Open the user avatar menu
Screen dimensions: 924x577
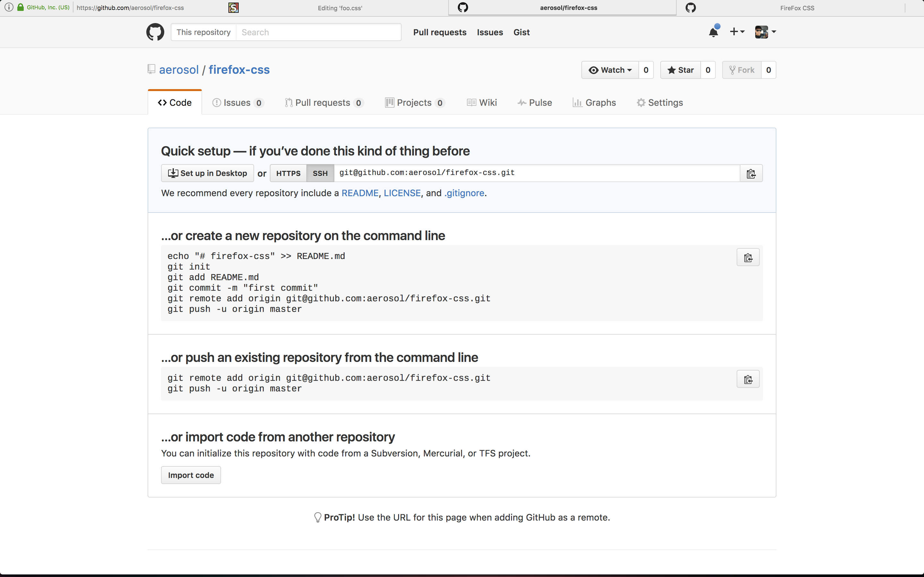point(765,32)
